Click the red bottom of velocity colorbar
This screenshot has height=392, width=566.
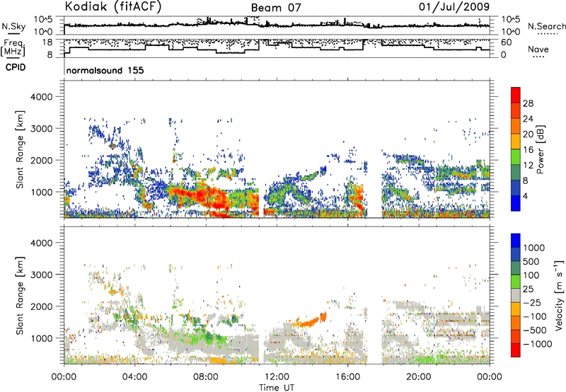pos(516,350)
